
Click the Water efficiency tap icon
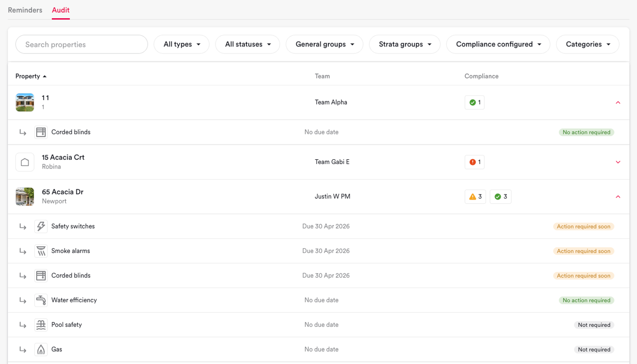tap(41, 300)
